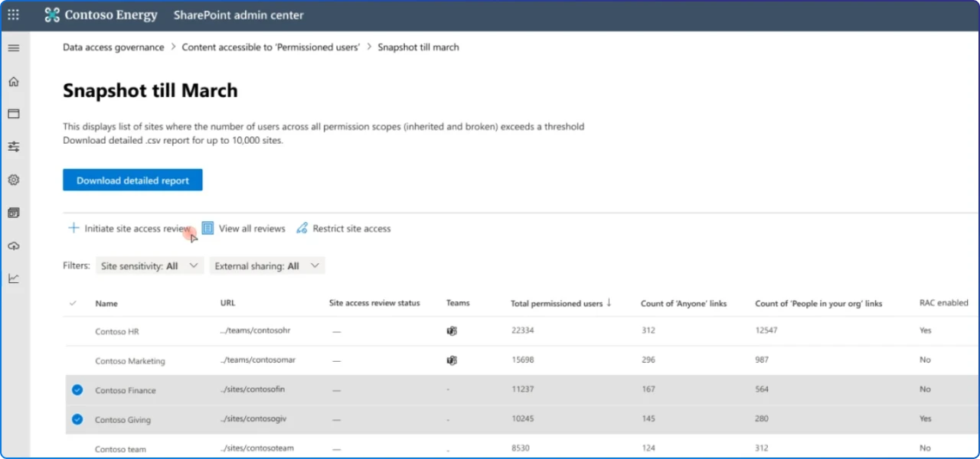The height and width of the screenshot is (459, 980).
Task: Click the content services sidebar icon
Action: [13, 212]
